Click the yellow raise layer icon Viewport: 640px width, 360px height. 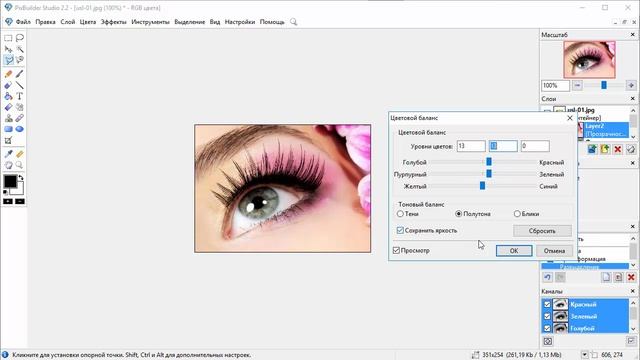tap(605, 149)
